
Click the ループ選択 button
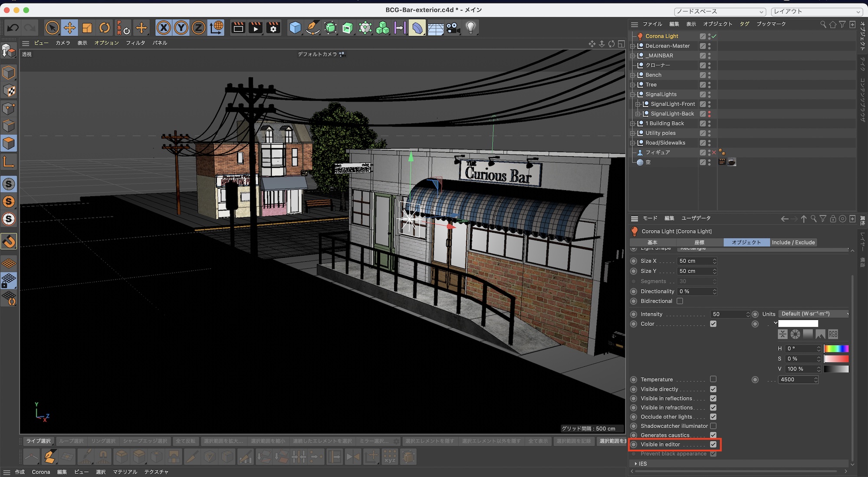tap(71, 441)
